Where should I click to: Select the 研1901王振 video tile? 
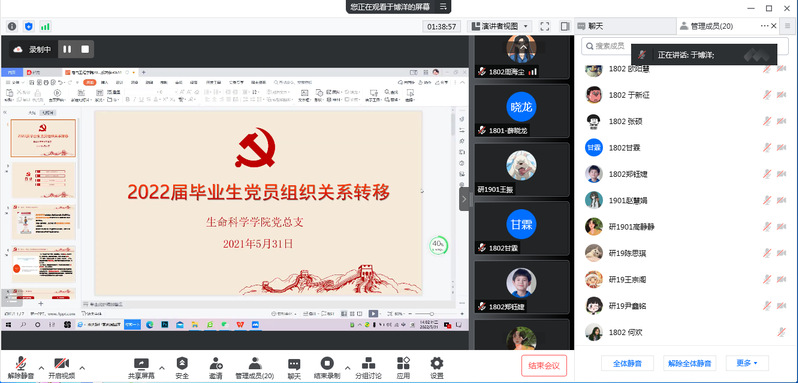click(522, 169)
